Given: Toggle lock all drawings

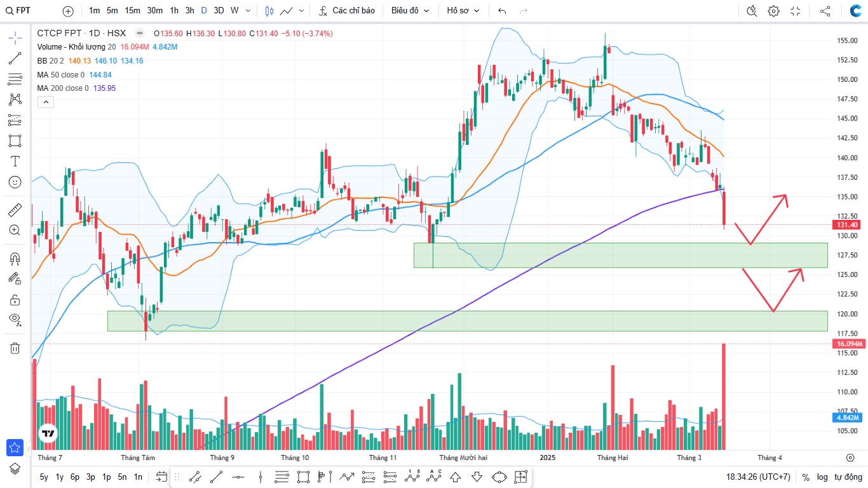Looking at the screenshot, I should [x=15, y=299].
